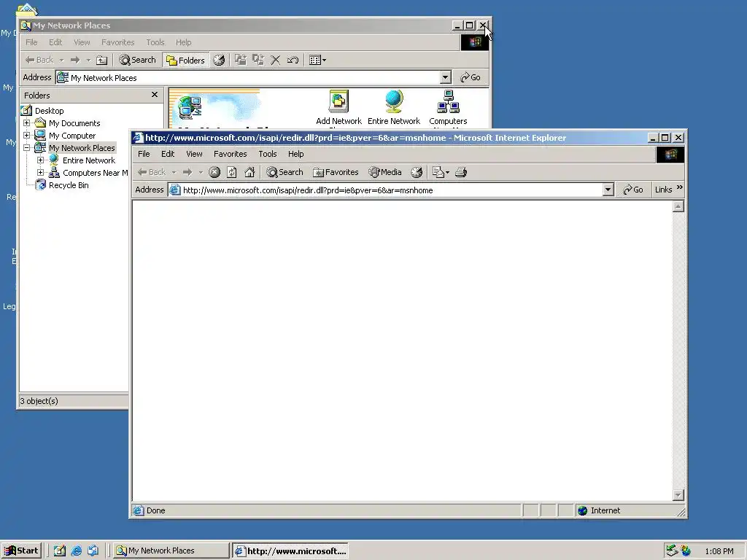The height and width of the screenshot is (560, 747).
Task: Toggle the Folders pane button
Action: click(186, 60)
